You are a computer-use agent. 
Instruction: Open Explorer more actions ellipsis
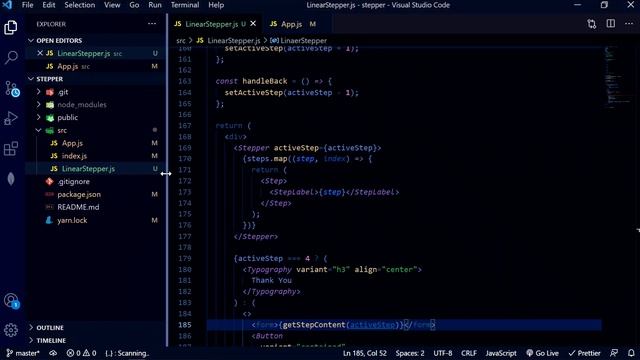(152, 24)
